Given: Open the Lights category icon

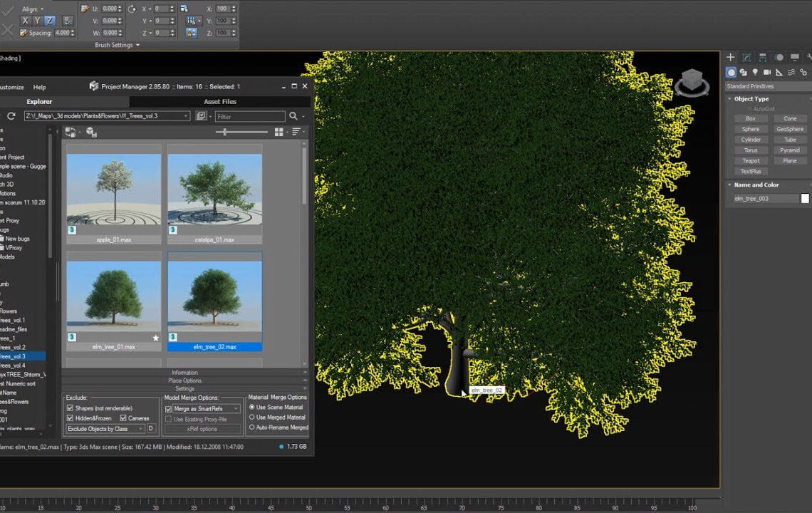Looking at the screenshot, I should [754, 72].
